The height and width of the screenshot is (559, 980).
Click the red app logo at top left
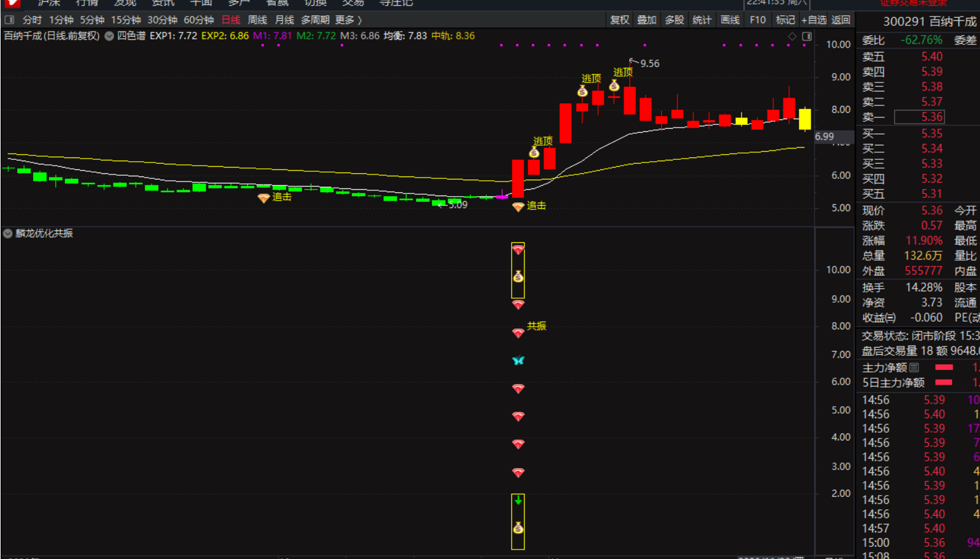pos(11,3)
